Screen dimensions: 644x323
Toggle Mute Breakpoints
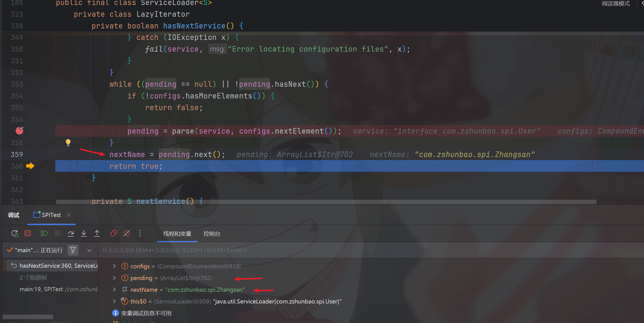tap(127, 233)
